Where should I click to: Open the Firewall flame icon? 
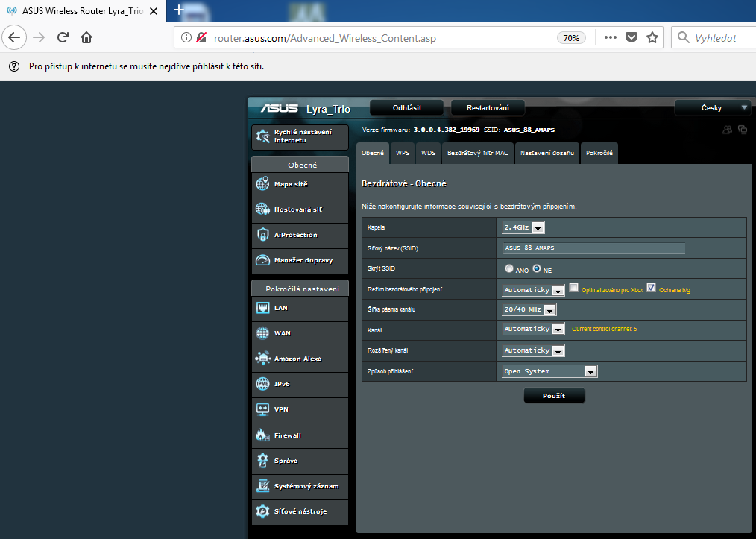click(x=262, y=435)
